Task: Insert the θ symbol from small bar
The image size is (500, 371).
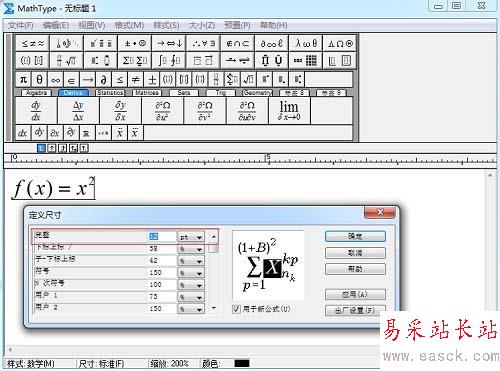Action: click(x=39, y=80)
